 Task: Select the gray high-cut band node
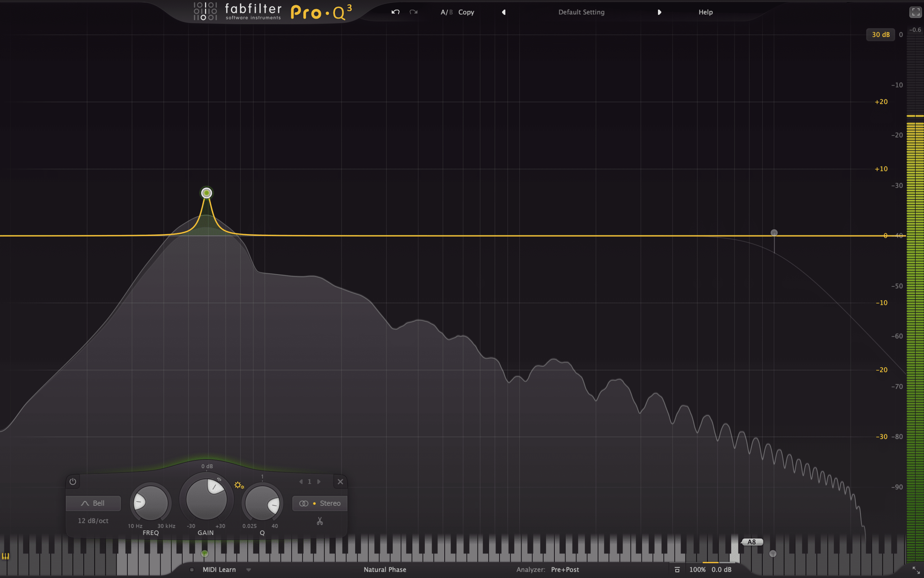(x=774, y=233)
